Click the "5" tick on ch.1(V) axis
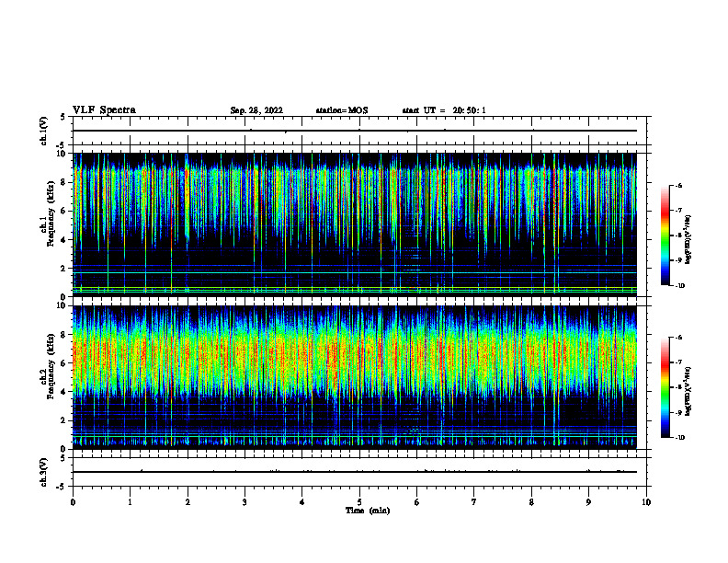The width and height of the screenshot is (728, 563). [64, 118]
